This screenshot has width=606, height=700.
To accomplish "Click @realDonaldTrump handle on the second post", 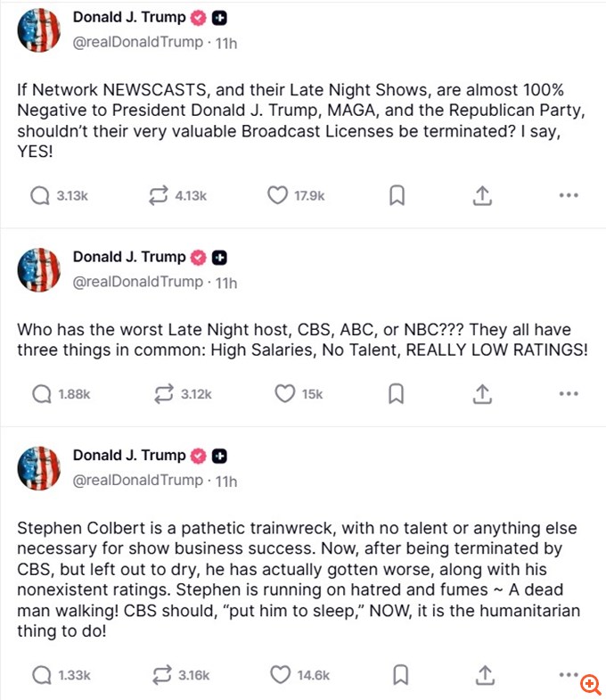I will click(x=138, y=282).
